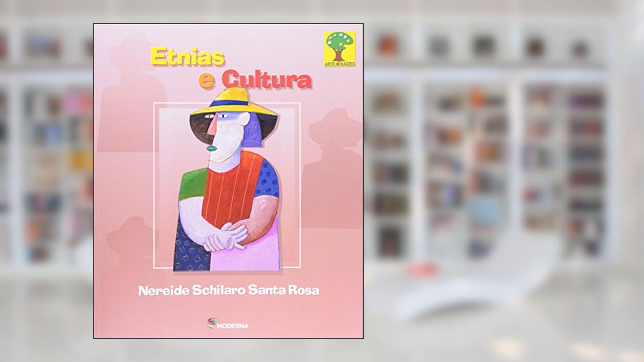Viewport: 644px width, 362px height.
Task: Click the Arte e Raízes tree logo
Action: 340,49
